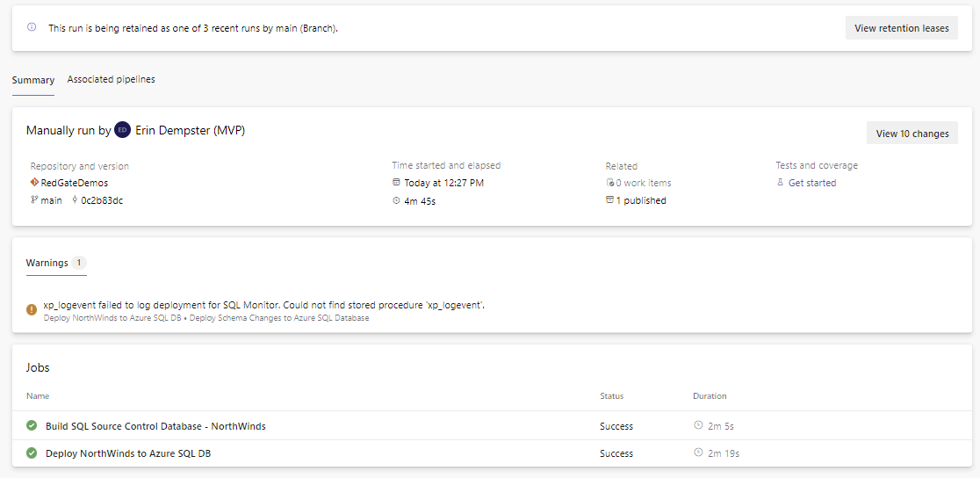Click the calendar icon beside start time

(x=396, y=183)
